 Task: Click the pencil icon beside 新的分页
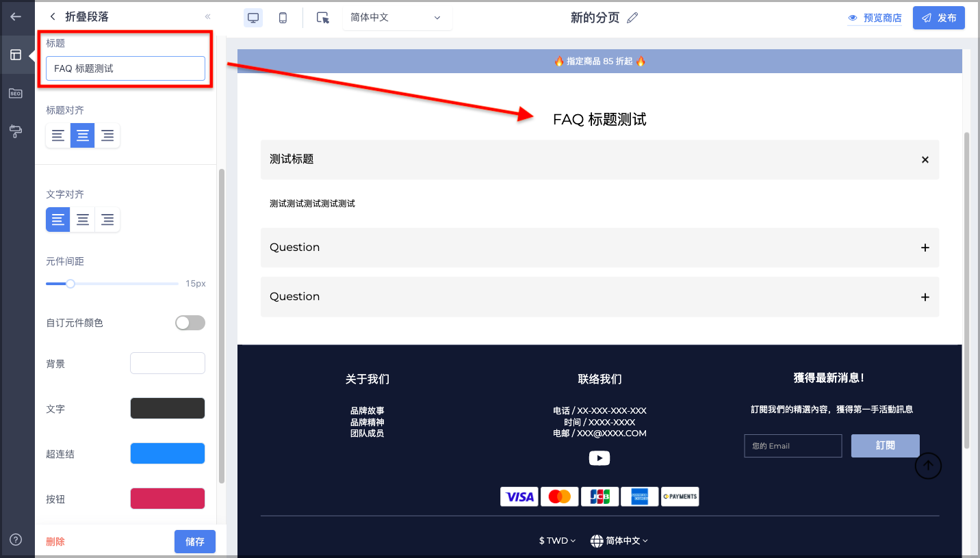point(632,18)
